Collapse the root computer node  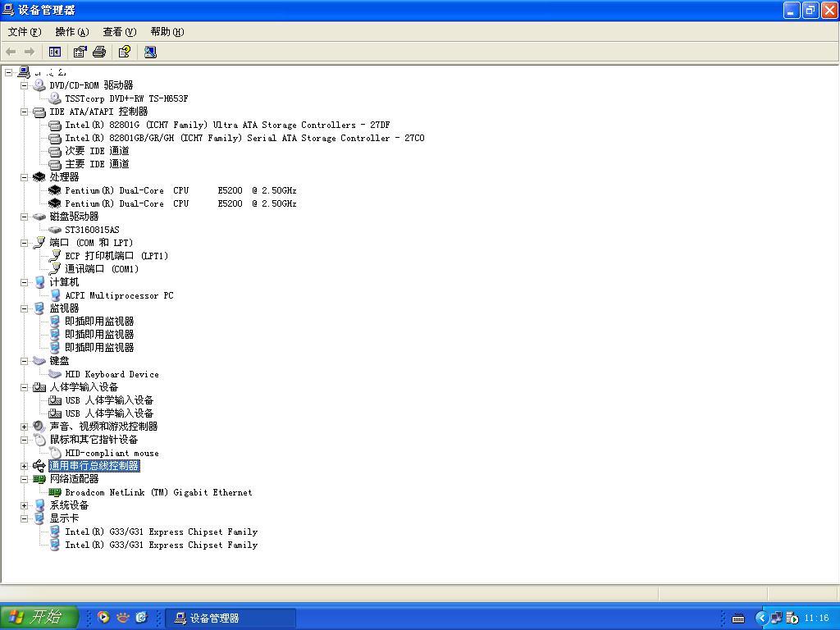click(8, 72)
